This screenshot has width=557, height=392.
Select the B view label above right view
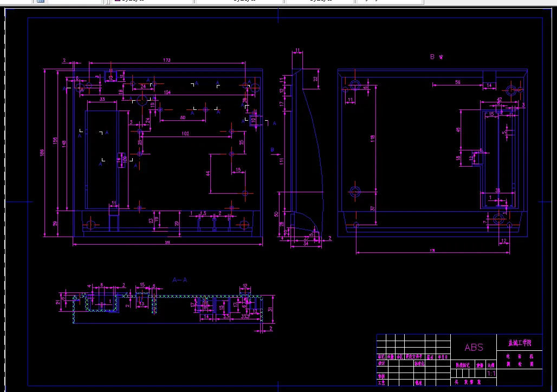(437, 57)
